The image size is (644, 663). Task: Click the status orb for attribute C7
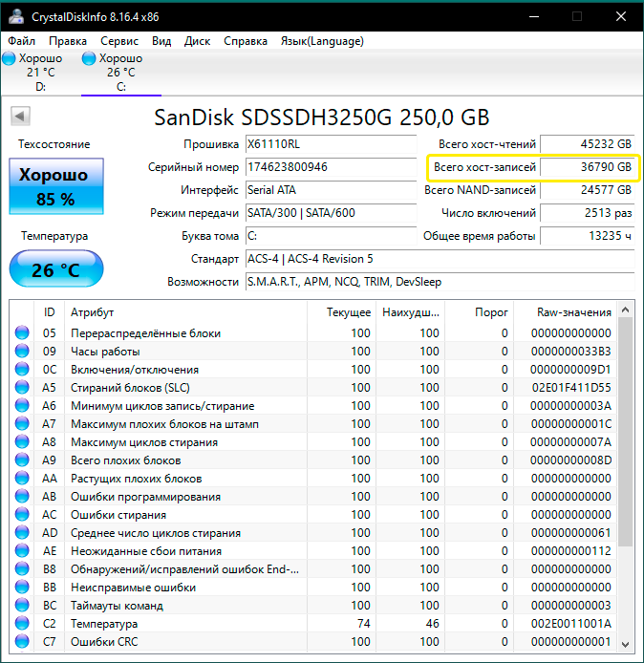pyautogui.click(x=22, y=642)
